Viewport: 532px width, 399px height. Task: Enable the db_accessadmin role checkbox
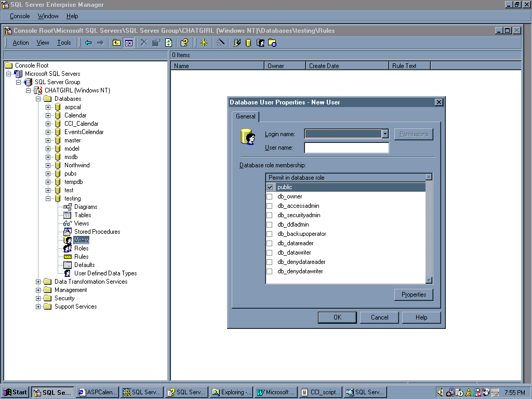270,206
